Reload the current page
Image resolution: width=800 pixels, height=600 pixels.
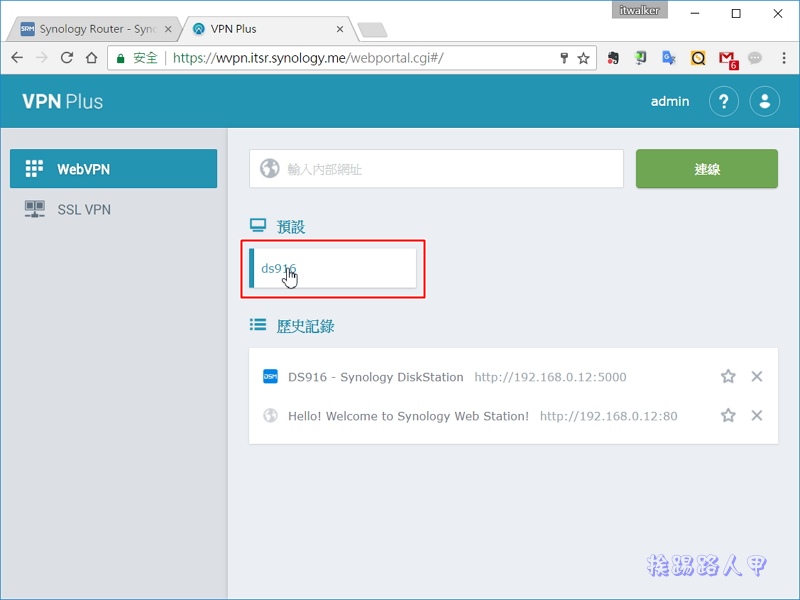[x=67, y=58]
